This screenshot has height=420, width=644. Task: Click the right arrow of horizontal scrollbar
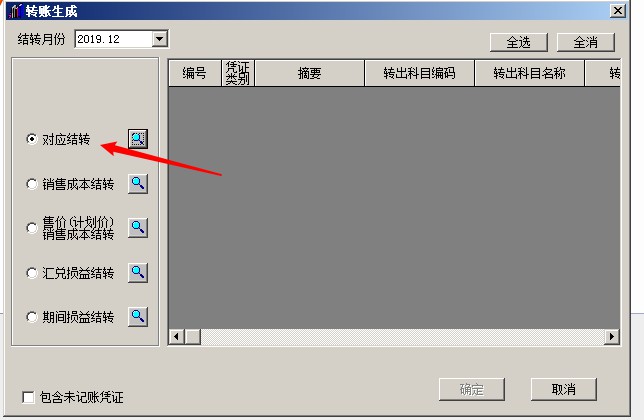[x=612, y=337]
